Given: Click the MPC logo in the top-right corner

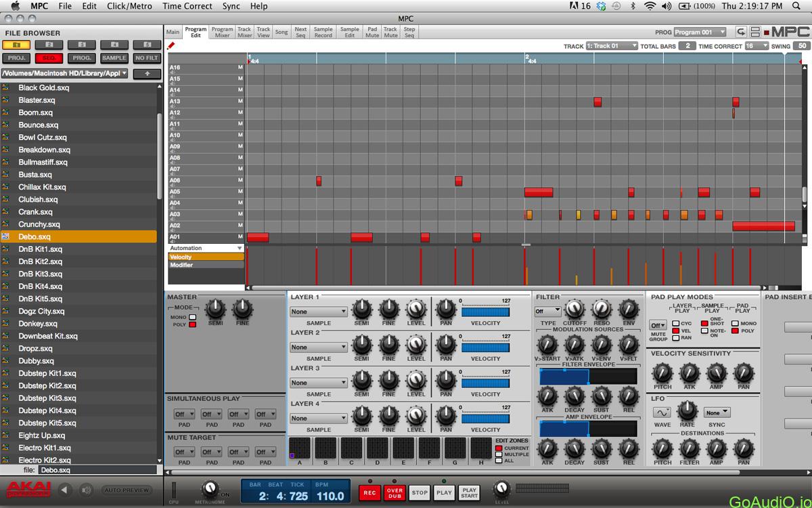Looking at the screenshot, I should point(790,30).
